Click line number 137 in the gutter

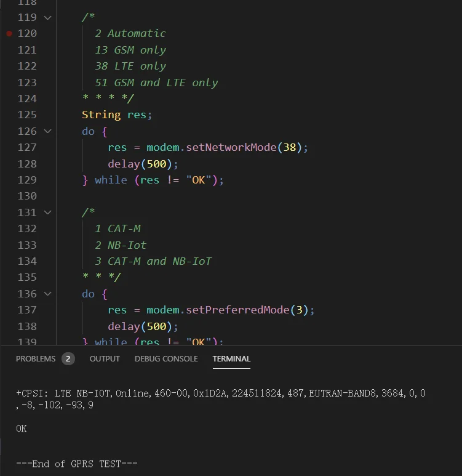(x=27, y=310)
